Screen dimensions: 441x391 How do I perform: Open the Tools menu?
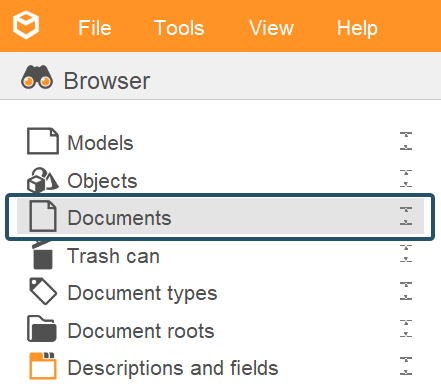[x=179, y=28]
